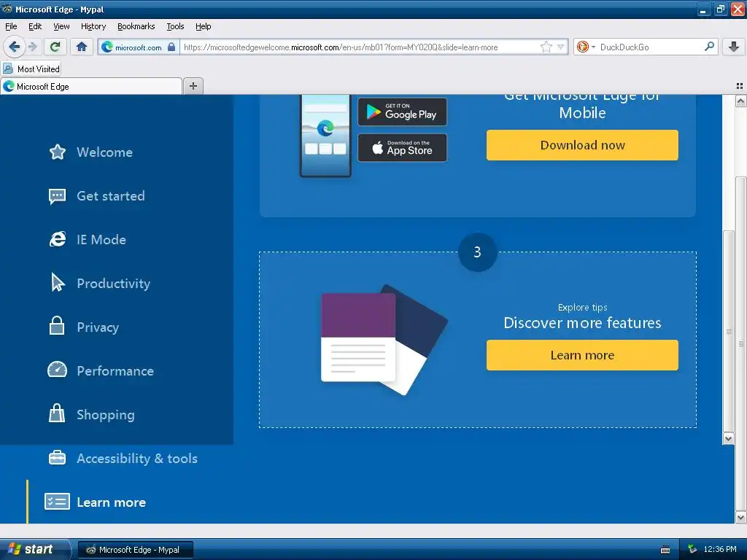Click the Performance gauge icon
The image size is (747, 560).
coord(57,370)
